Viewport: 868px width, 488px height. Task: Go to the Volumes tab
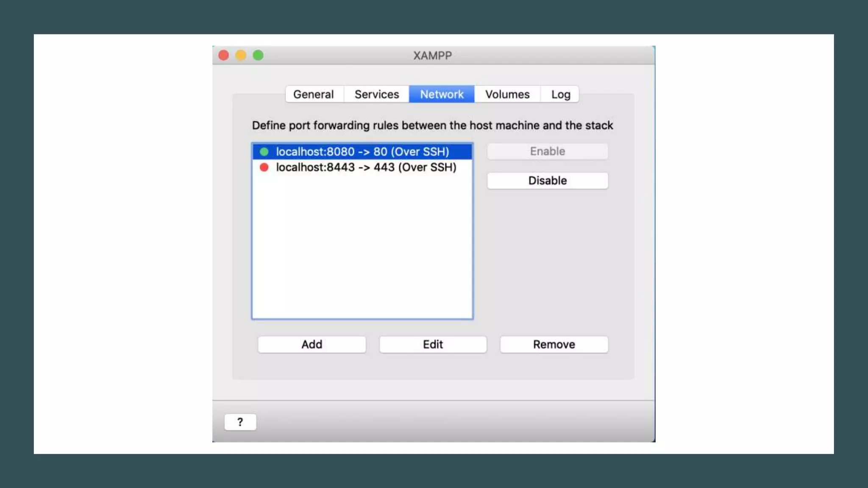[507, 94]
